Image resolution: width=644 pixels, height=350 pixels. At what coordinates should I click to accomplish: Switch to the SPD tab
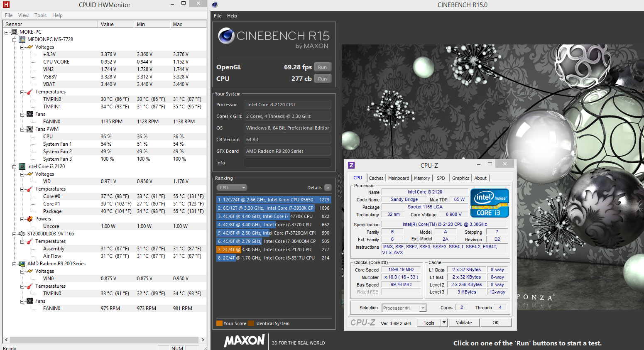pos(441,178)
